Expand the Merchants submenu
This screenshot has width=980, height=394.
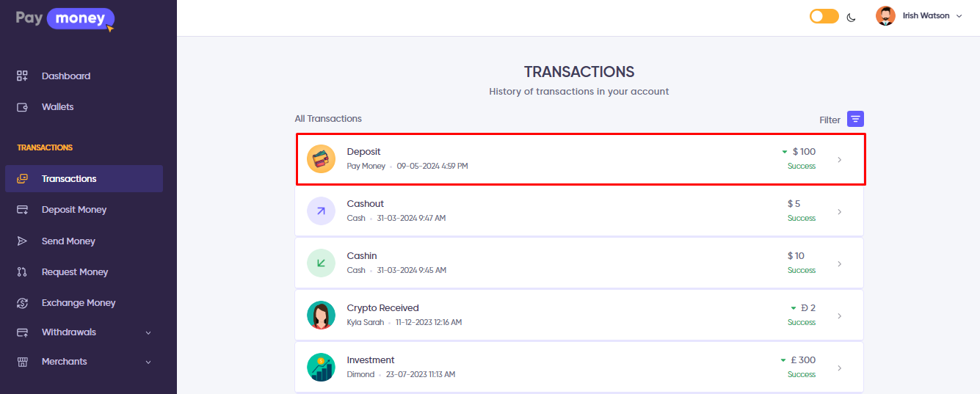[148, 362]
